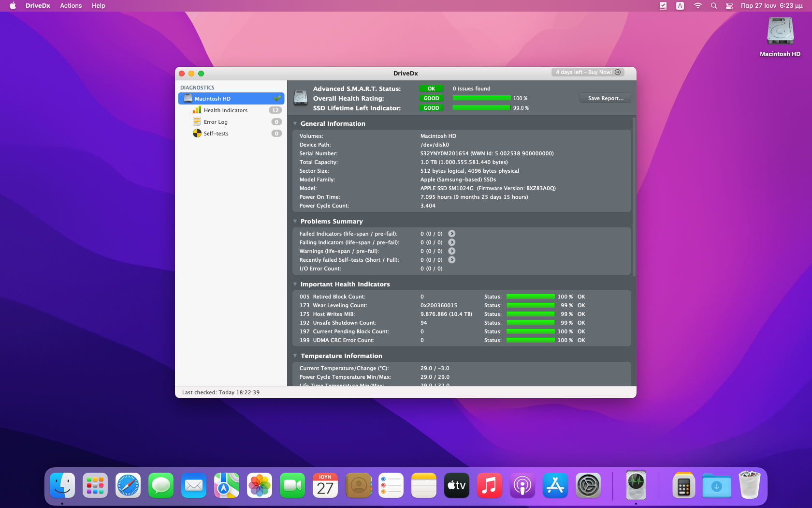Collapse the Important Health Indicators section

coord(295,284)
